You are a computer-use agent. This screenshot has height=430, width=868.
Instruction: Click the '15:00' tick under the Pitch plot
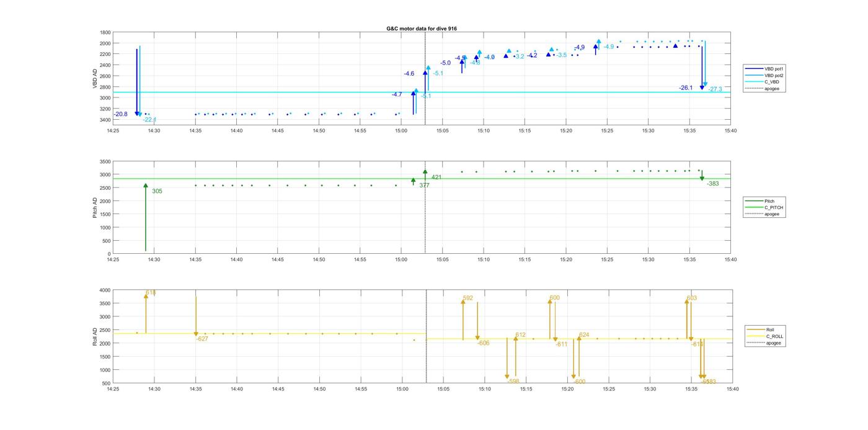click(x=401, y=259)
